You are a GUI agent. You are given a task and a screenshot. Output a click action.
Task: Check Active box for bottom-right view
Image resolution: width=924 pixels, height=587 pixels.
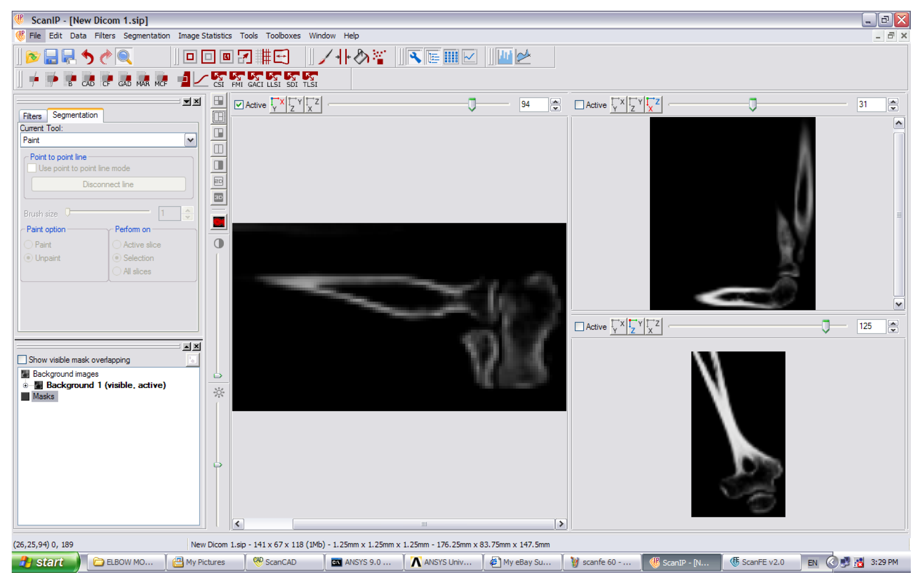[x=579, y=327]
